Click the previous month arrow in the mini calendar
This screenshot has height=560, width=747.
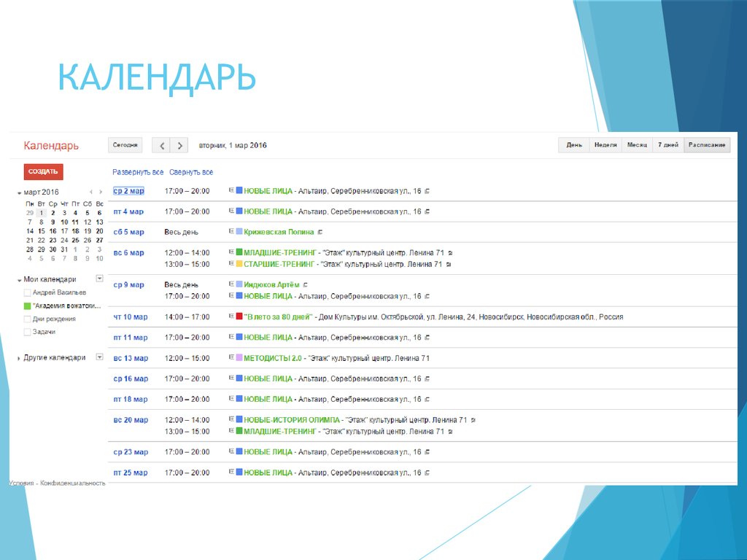90,192
